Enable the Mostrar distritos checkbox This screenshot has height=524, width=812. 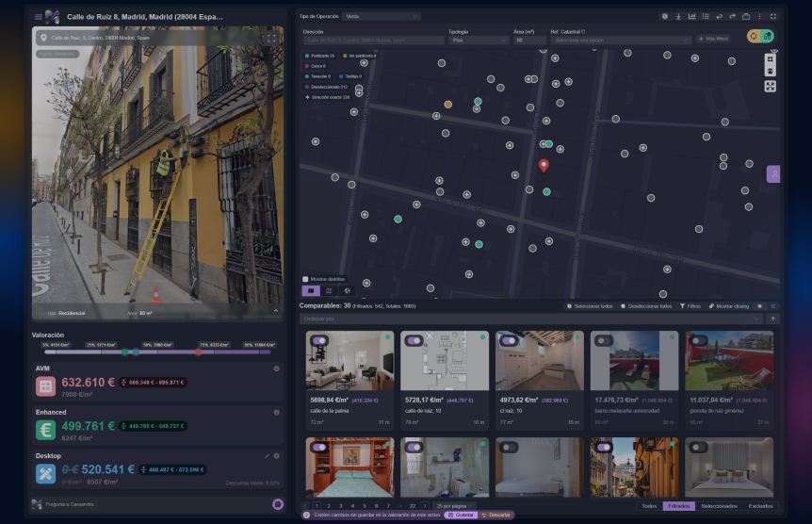pyautogui.click(x=305, y=279)
